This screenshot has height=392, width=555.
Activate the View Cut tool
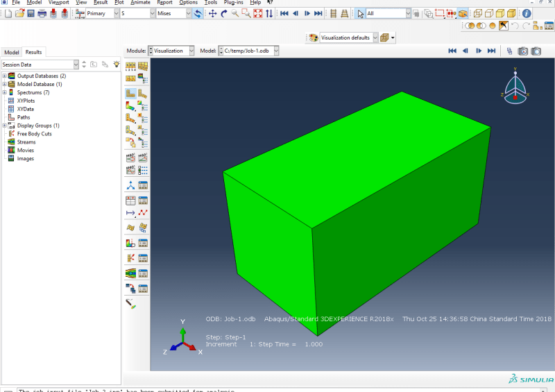[130, 243]
